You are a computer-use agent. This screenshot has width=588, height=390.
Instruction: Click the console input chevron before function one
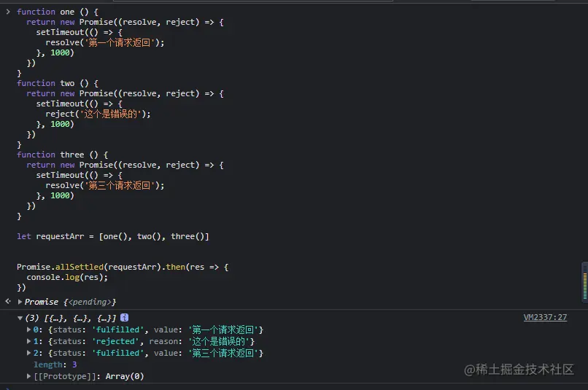[x=8, y=12]
